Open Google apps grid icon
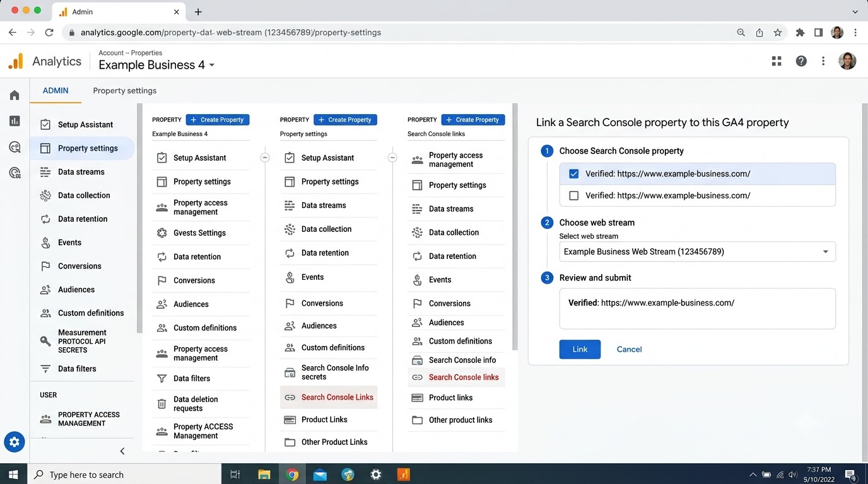This screenshot has width=868, height=484. (x=777, y=61)
